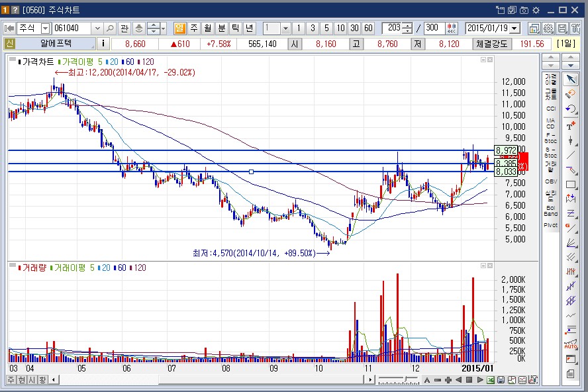Click the title bar gear settings icon

(x=536, y=10)
